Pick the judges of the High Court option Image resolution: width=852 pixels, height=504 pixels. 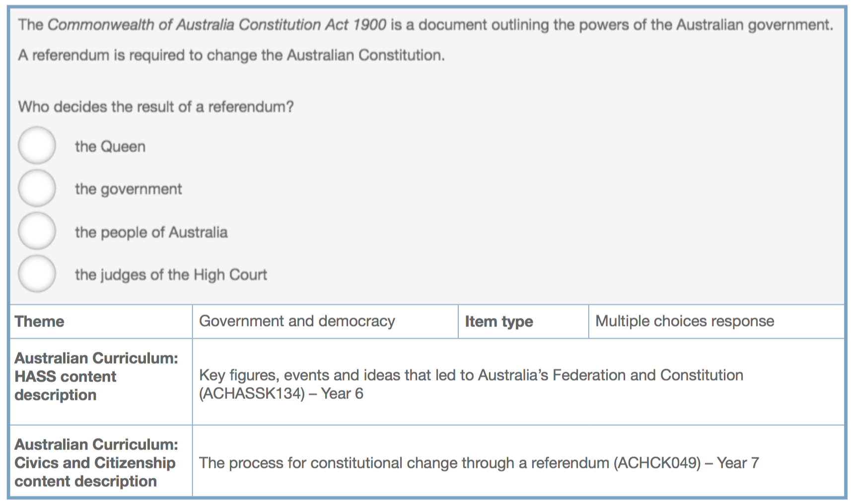[x=37, y=274]
